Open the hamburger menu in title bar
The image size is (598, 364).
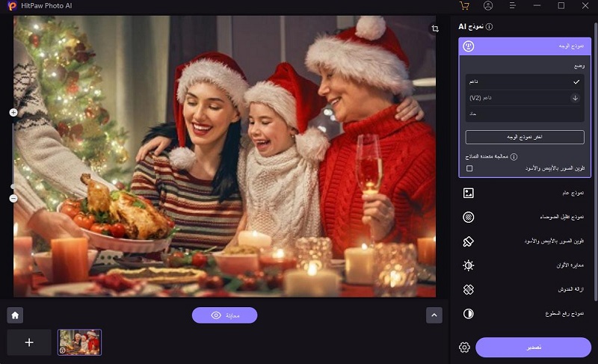coord(513,6)
